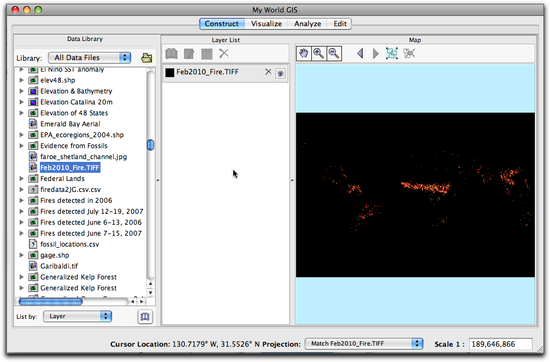Go to previous map view arrow
The height and width of the screenshot is (362, 550).
360,54
